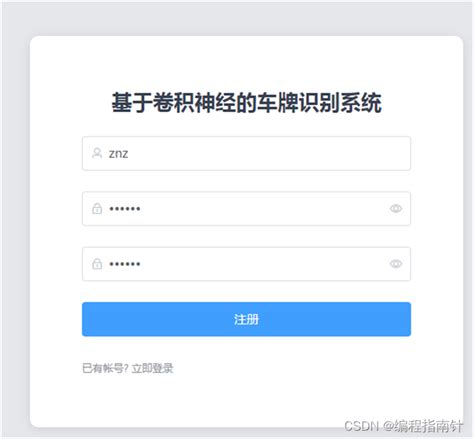Focus the second masked confirm password field

[246, 264]
